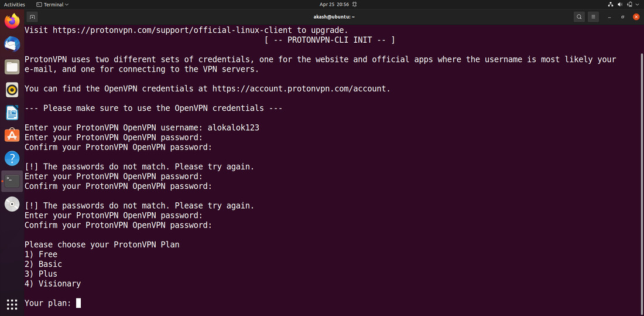
Task: Open the Help icon in dock
Action: tap(12, 158)
